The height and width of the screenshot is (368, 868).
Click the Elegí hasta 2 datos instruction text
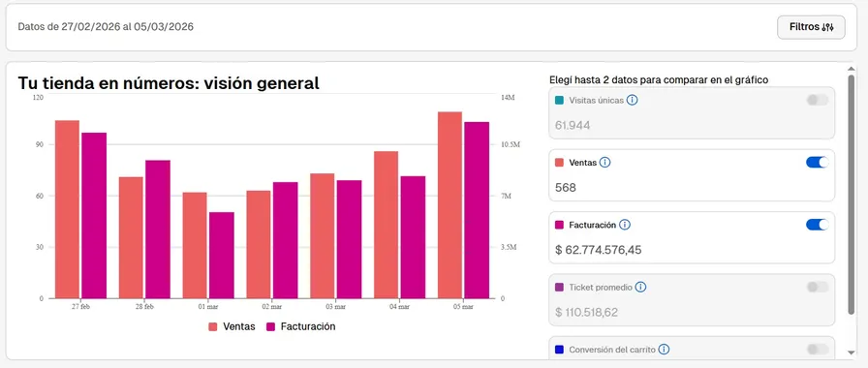pyautogui.click(x=658, y=79)
